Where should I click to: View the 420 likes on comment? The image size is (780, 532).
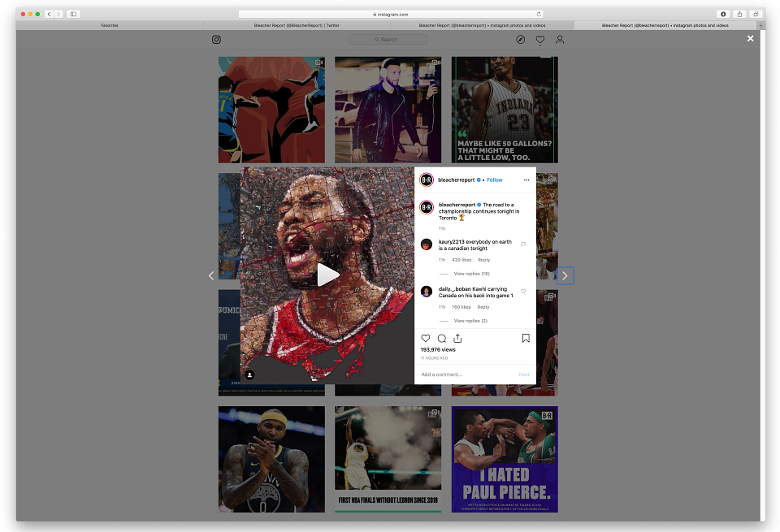pyautogui.click(x=461, y=260)
